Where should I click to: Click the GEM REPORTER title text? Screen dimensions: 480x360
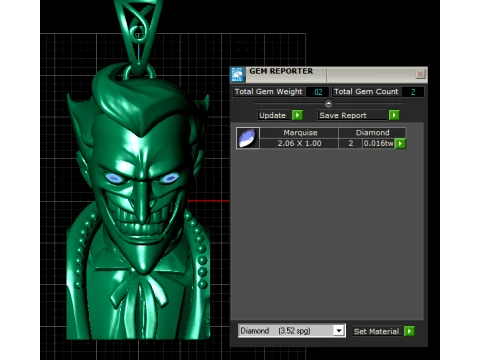coord(281,71)
